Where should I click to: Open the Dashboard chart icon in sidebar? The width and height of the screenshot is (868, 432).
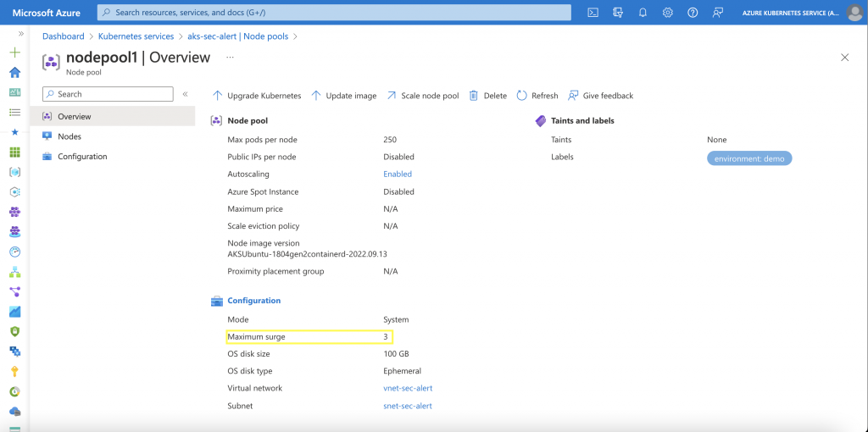coord(15,92)
